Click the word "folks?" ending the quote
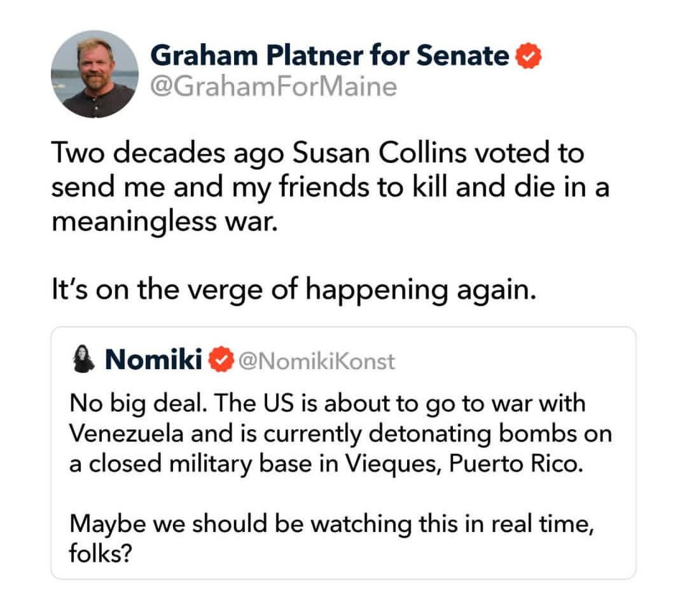 click(x=101, y=554)
